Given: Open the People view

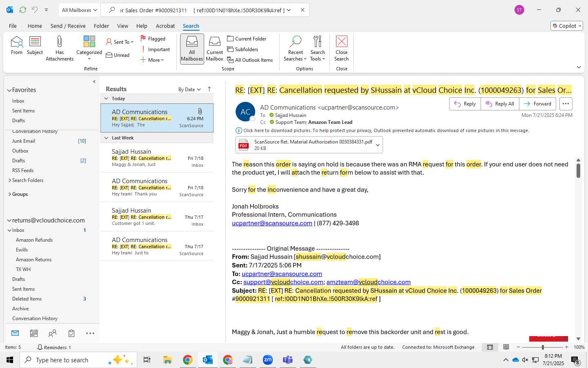Looking at the screenshot, I should [x=52, y=333].
